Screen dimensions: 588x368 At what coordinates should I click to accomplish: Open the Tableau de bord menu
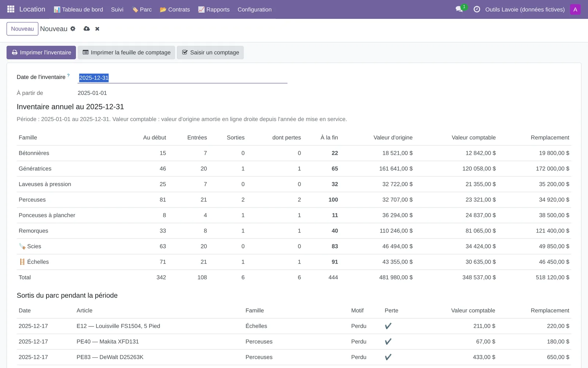[x=78, y=9]
